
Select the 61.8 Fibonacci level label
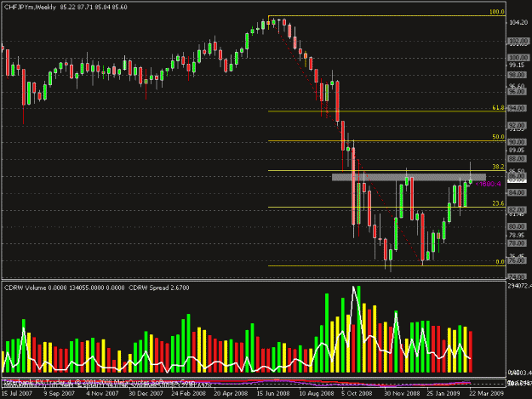(499, 108)
